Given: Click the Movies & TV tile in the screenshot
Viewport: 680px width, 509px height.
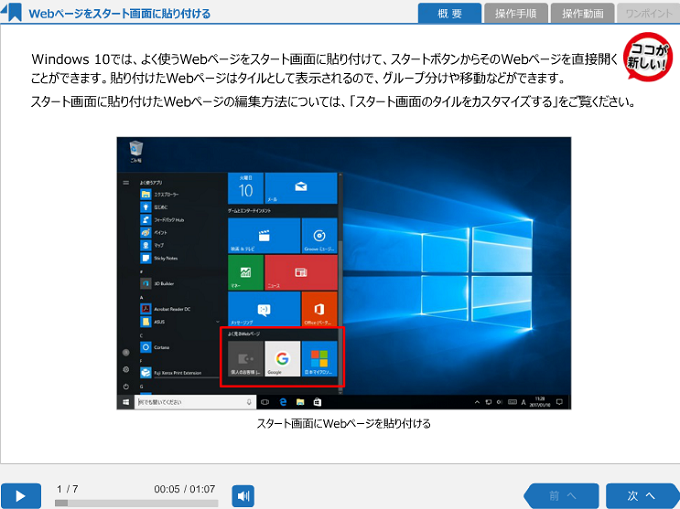Looking at the screenshot, I should [x=264, y=235].
